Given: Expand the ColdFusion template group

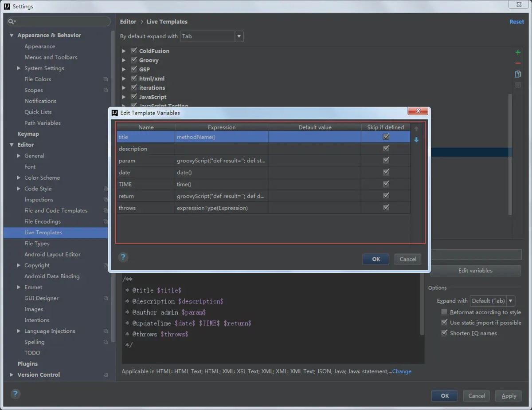Looking at the screenshot, I should 124,51.
